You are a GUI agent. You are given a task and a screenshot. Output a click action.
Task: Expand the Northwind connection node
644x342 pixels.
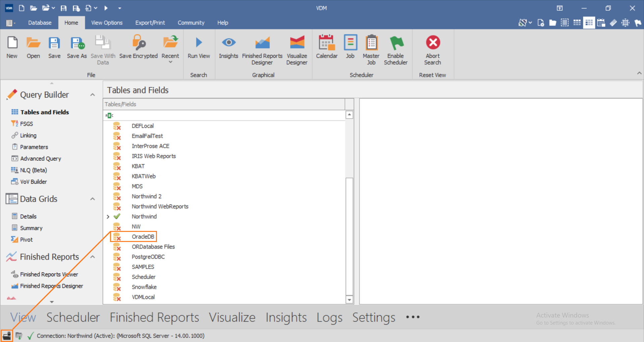pyautogui.click(x=108, y=217)
